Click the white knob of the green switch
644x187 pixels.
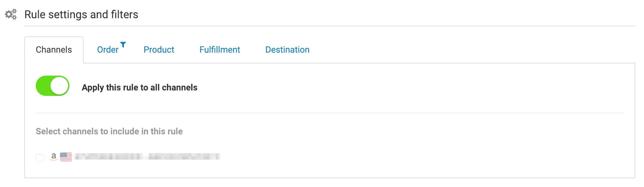coord(59,86)
